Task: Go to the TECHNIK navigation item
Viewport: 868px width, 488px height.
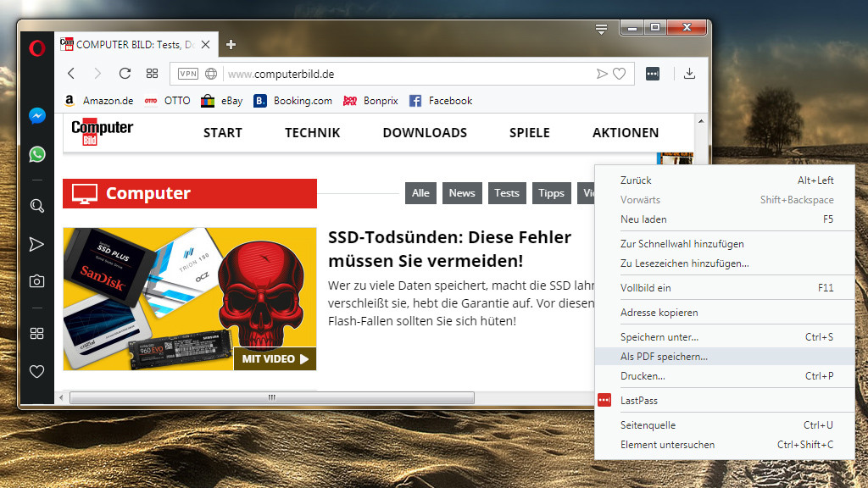Action: pos(312,133)
